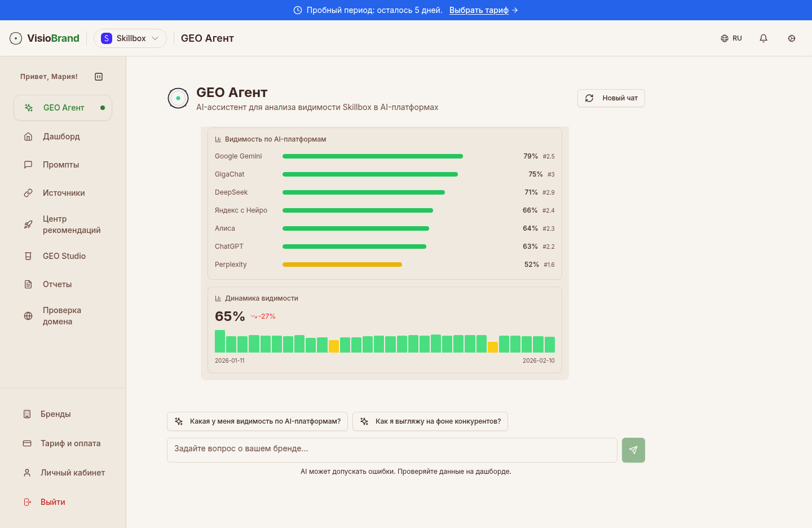This screenshot has width=812, height=528.
Task: Start a new conversation with Новый чат
Action: pos(611,98)
